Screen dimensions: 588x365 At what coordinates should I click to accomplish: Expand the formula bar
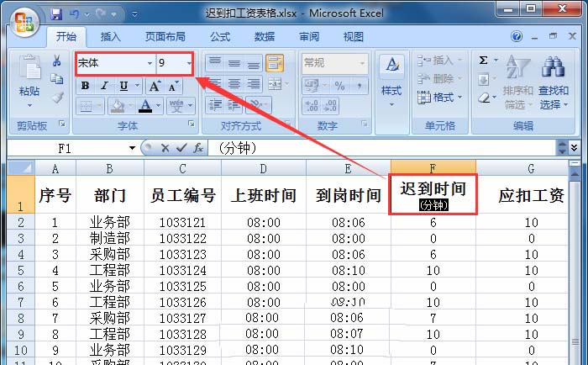click(x=574, y=147)
